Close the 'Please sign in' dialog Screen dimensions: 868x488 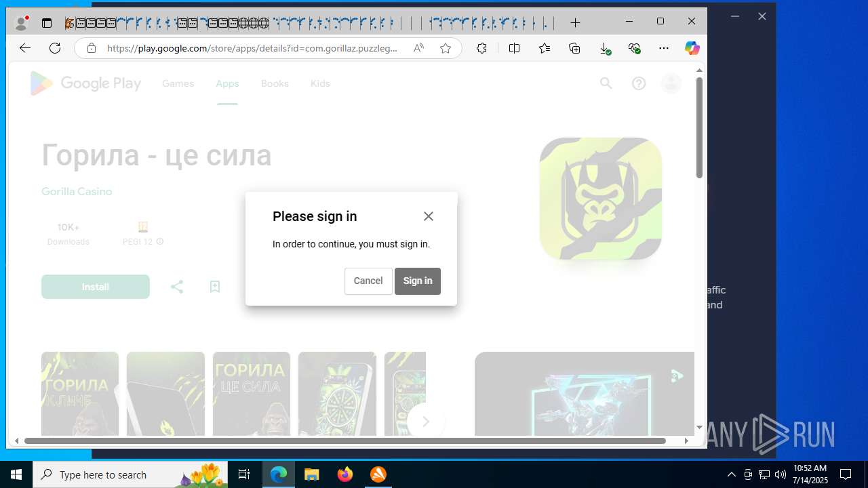tap(428, 216)
